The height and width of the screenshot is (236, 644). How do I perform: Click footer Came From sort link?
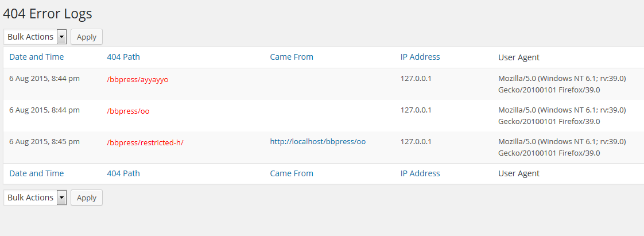(x=292, y=173)
